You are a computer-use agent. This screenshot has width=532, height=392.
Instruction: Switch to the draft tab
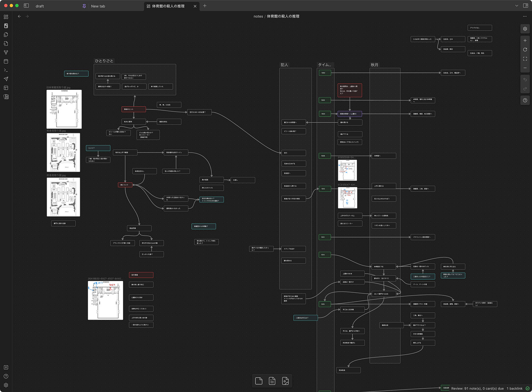[40, 6]
